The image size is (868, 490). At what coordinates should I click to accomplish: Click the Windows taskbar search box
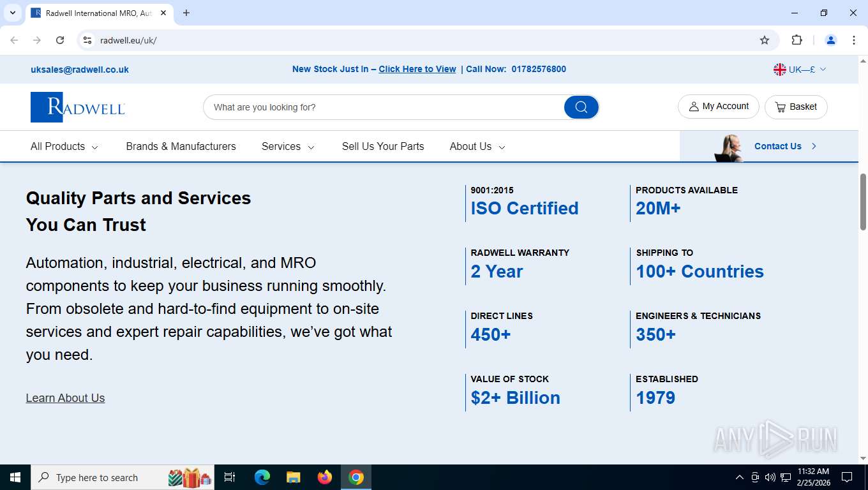click(x=123, y=477)
